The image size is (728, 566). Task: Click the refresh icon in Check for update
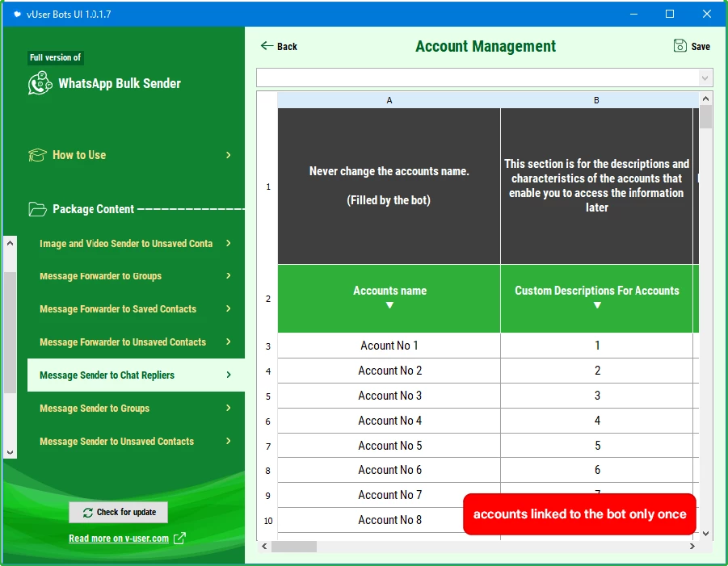click(x=88, y=512)
